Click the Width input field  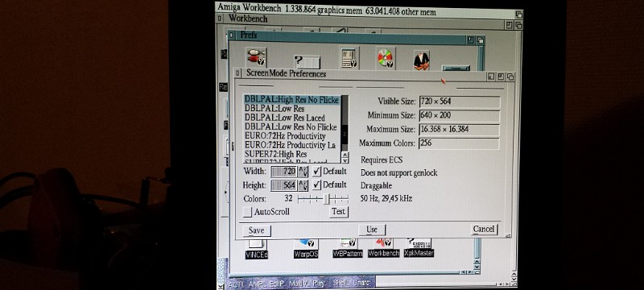click(284, 172)
